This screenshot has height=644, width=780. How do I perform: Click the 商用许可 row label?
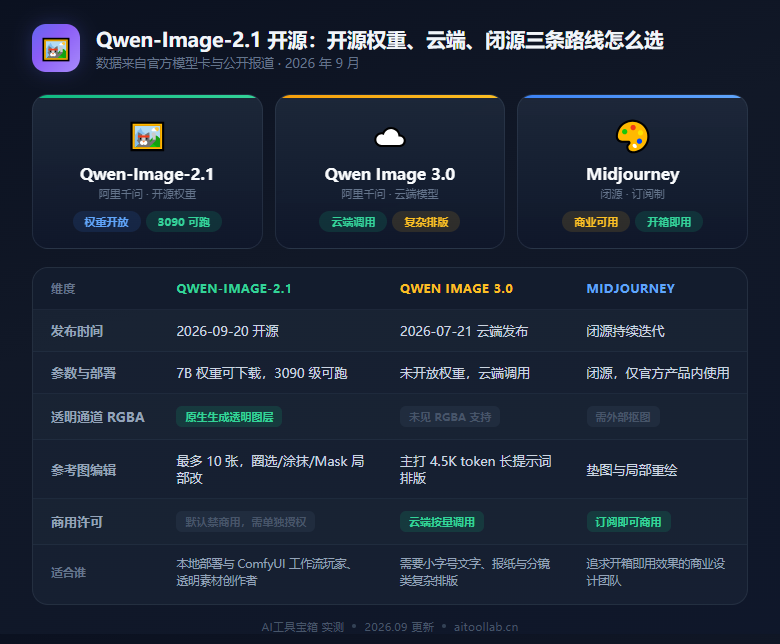[x=77, y=522]
